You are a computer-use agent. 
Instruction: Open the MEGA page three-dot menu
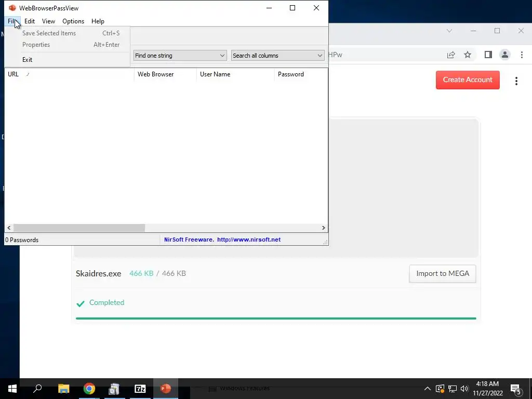pos(516,81)
